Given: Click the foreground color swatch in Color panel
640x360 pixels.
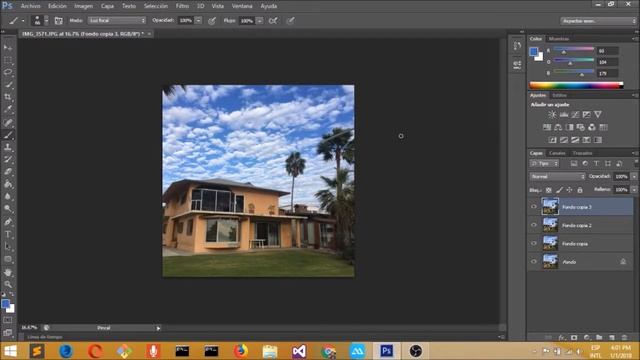Looking at the screenshot, I should coord(533,51).
